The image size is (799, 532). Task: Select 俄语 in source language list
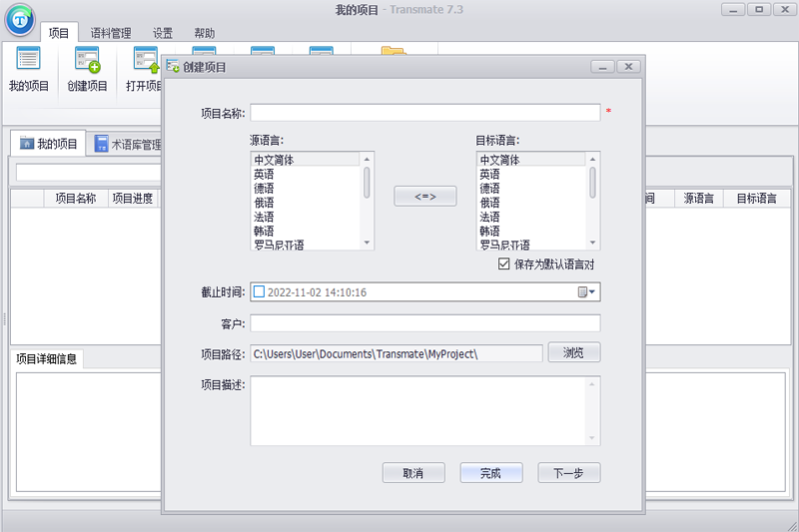(x=306, y=203)
